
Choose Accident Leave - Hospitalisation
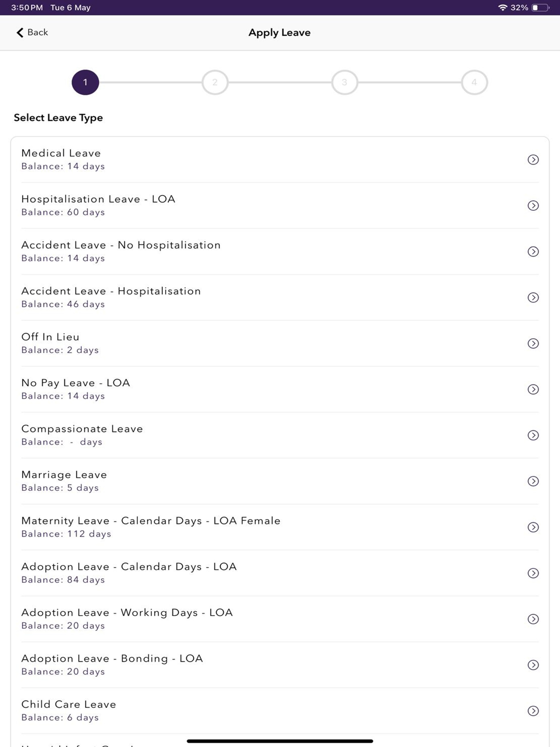(x=280, y=297)
